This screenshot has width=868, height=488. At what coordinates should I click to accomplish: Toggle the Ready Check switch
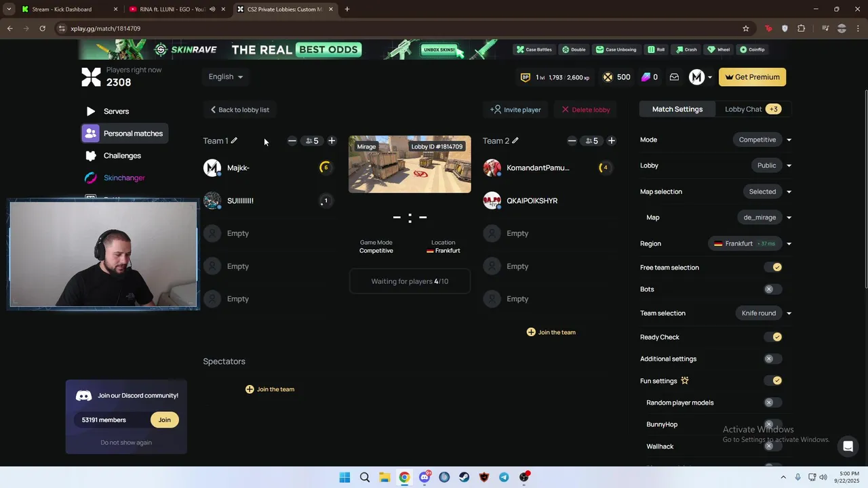pyautogui.click(x=773, y=337)
